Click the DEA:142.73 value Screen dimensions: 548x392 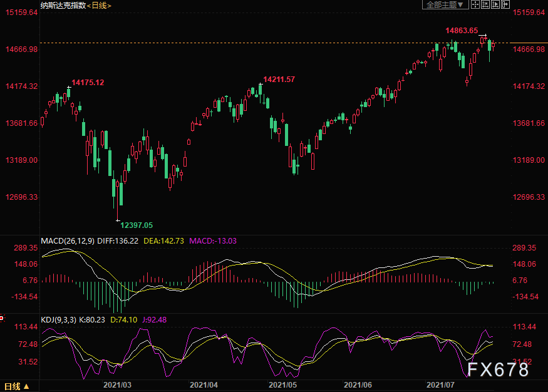click(x=163, y=240)
